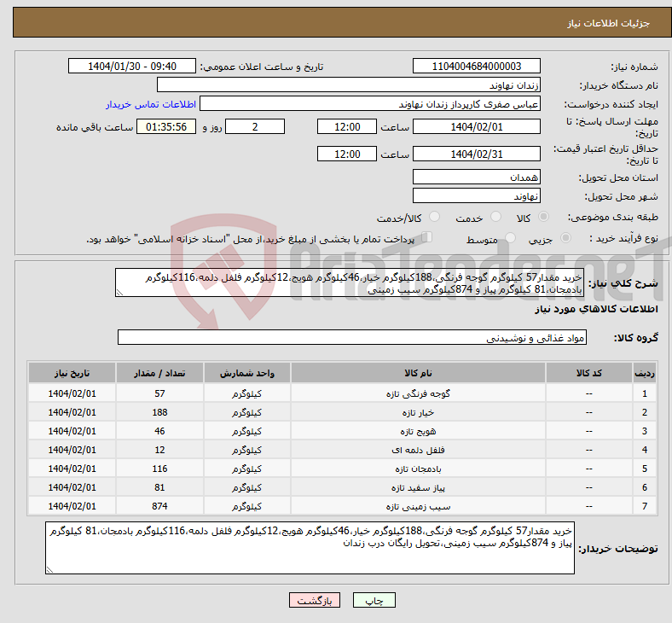The width and height of the screenshot is (672, 623).
Task: Select the کالا/خدمت radio option
Action: [434, 218]
